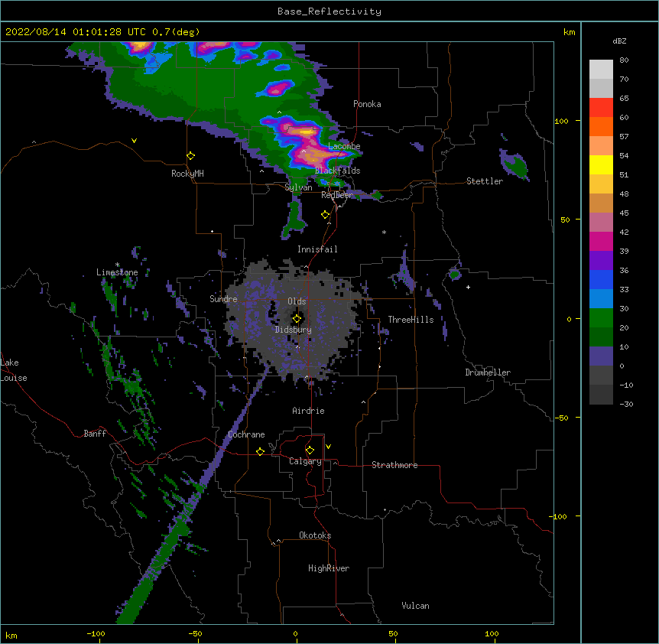Viewport: 659px width, 644px height.
Task: Pick the slate purple 10–0 dBZ legend swatch
Action: (x=601, y=356)
